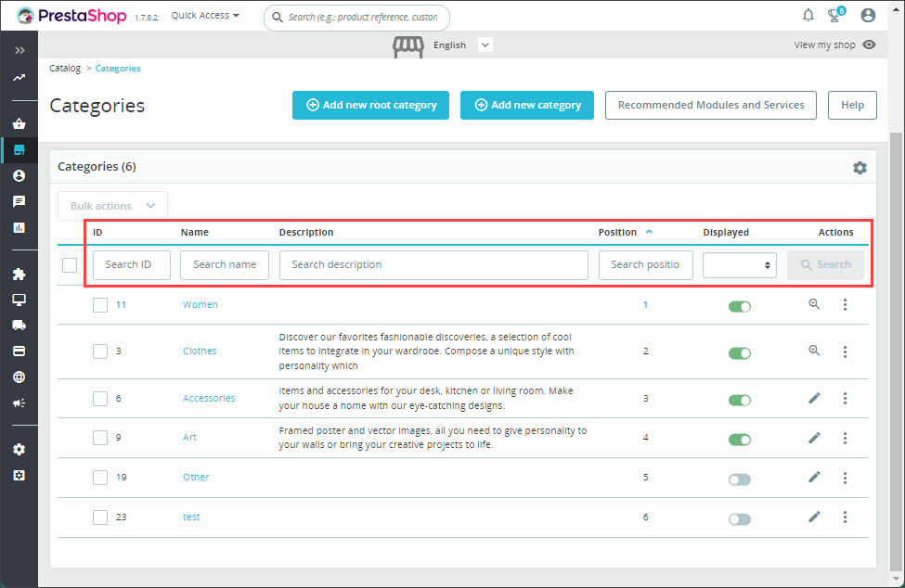Viewport: 905px width, 588px height.
Task: Open Advanced Parameters icon in sidebar
Action: (x=19, y=475)
